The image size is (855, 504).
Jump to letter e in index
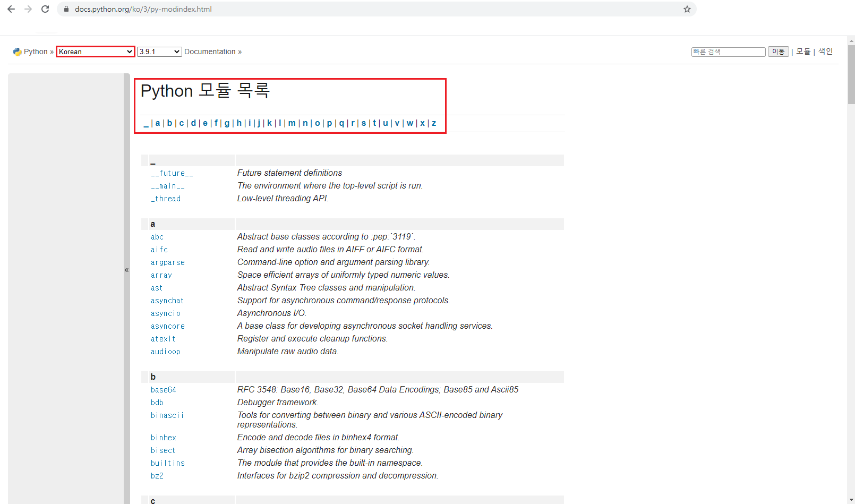coord(205,123)
